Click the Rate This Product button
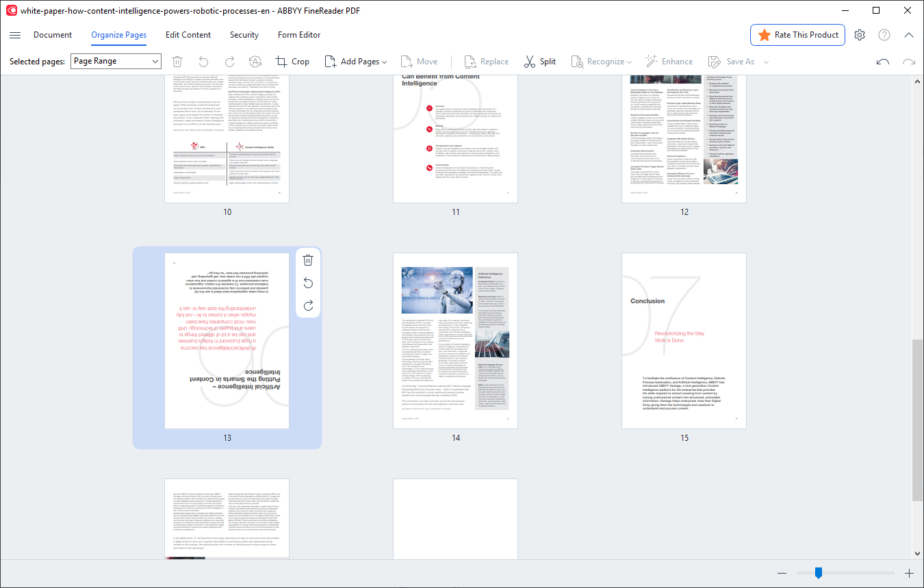The image size is (924, 588). 797,35
